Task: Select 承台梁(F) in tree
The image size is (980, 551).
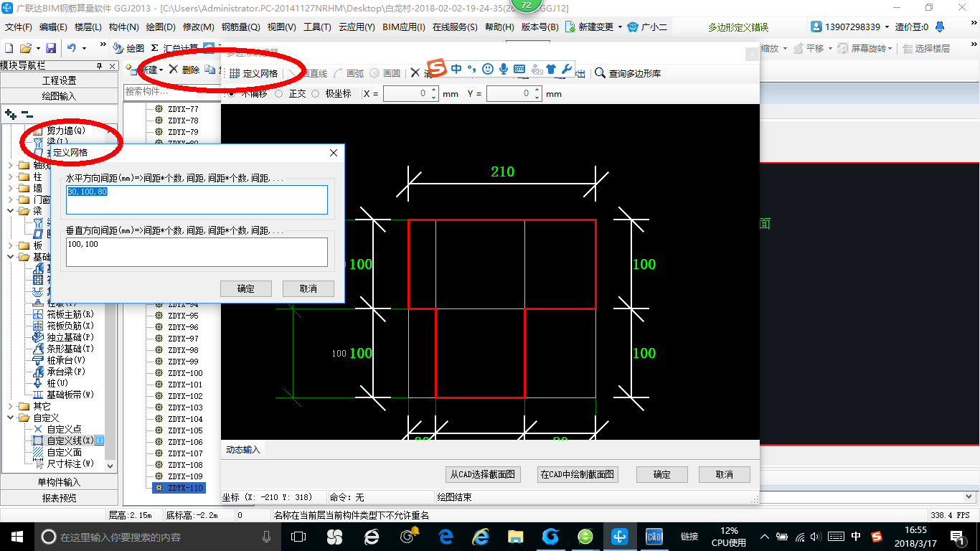Action: tap(60, 372)
